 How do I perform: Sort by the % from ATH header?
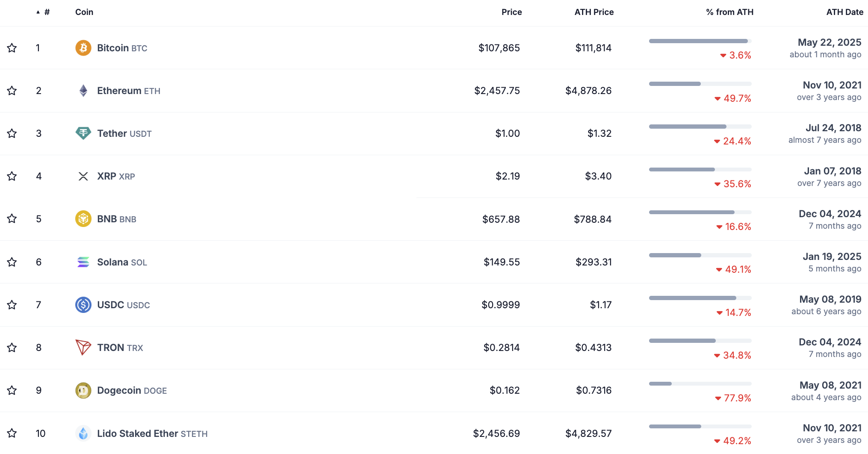(729, 12)
